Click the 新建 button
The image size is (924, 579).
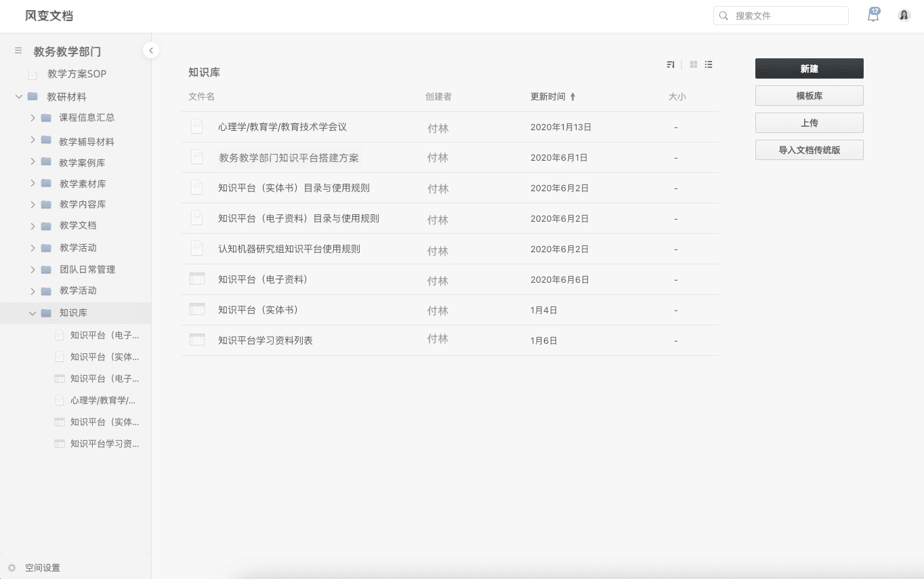(809, 68)
